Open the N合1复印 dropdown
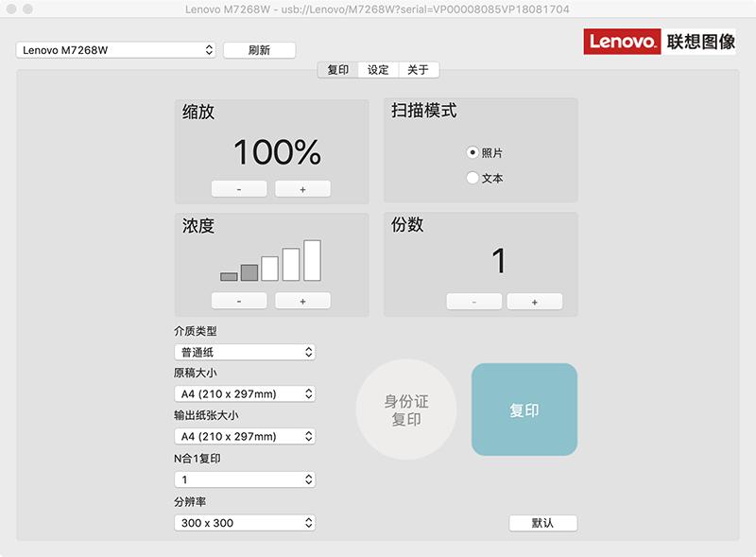Viewport: 756px width, 557px height. click(x=245, y=479)
